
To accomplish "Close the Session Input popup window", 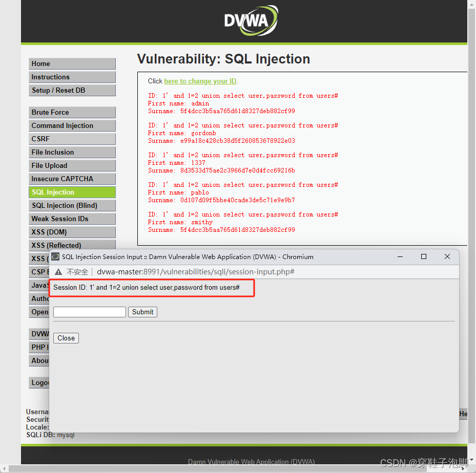I will point(447,257).
